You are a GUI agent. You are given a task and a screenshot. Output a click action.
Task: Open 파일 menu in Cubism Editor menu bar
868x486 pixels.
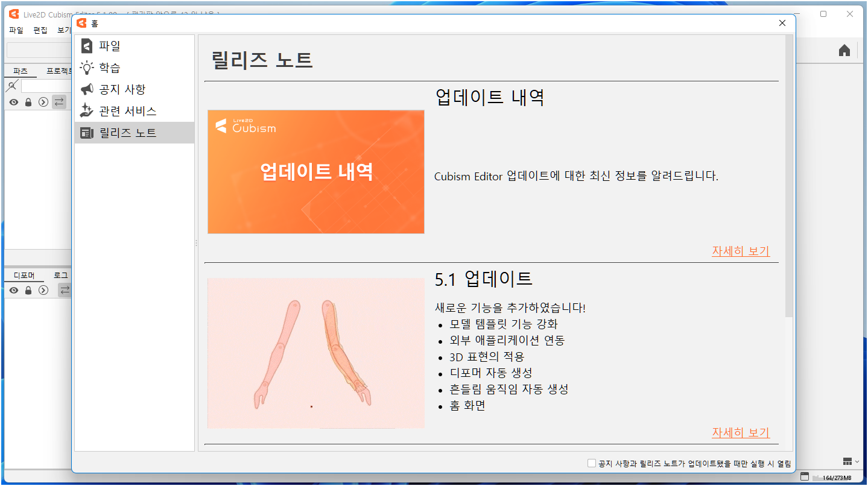pyautogui.click(x=16, y=30)
